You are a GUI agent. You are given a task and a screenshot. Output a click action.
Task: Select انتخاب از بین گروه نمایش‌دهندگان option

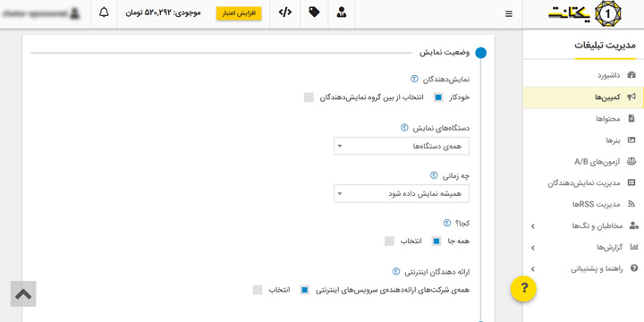309,97
